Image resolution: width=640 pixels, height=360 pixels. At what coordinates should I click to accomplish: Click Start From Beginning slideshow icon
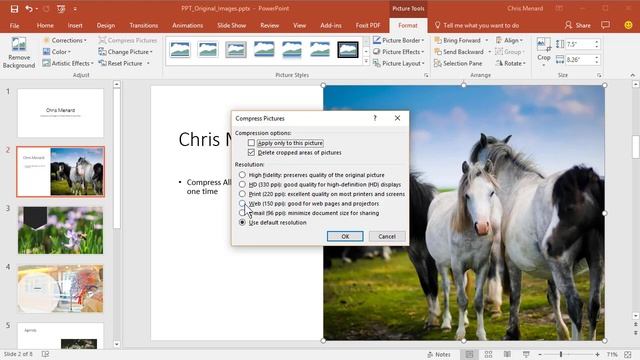pos(61,9)
